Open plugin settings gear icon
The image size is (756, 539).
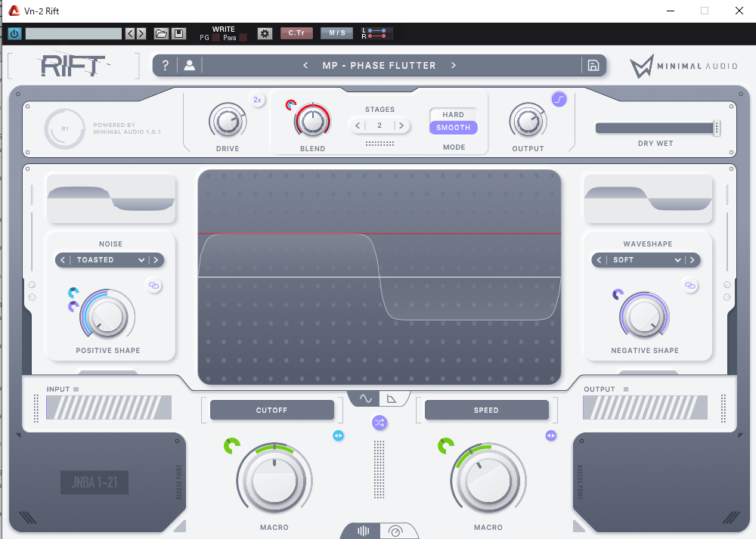coord(265,33)
